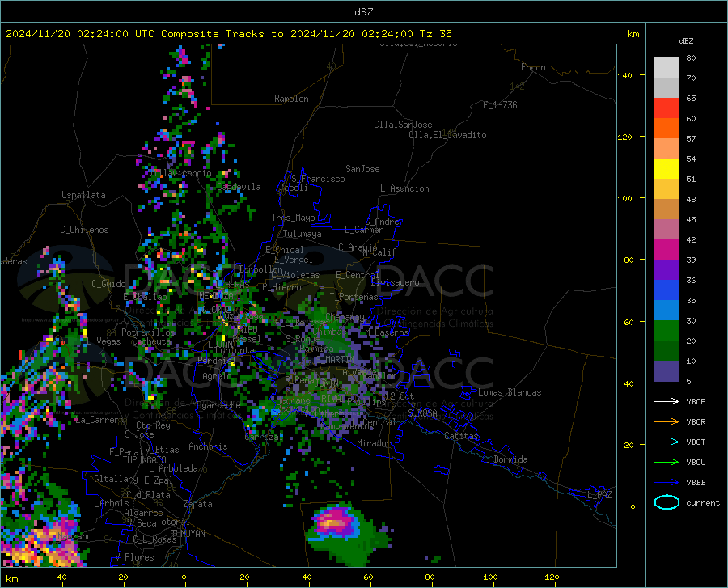Screen dimensions: 728x588
Task: Click the 'VBCT' legend label
Action: coord(696,442)
